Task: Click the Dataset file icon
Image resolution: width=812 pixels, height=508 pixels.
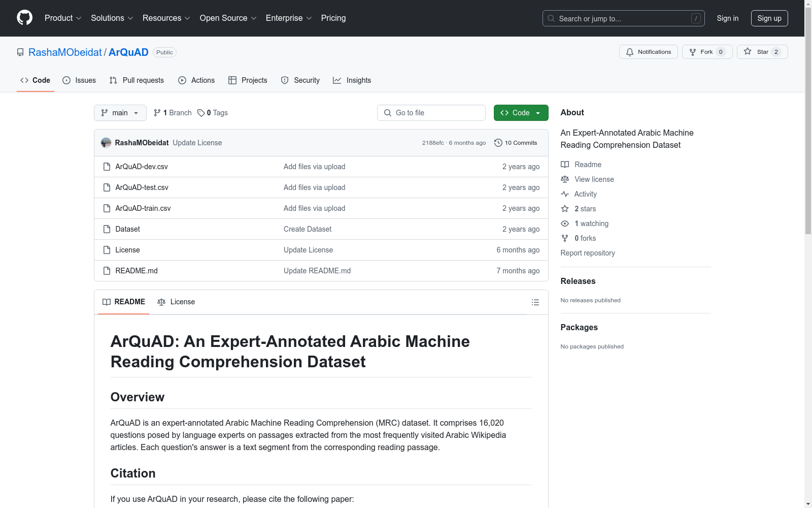Action: [107, 229]
